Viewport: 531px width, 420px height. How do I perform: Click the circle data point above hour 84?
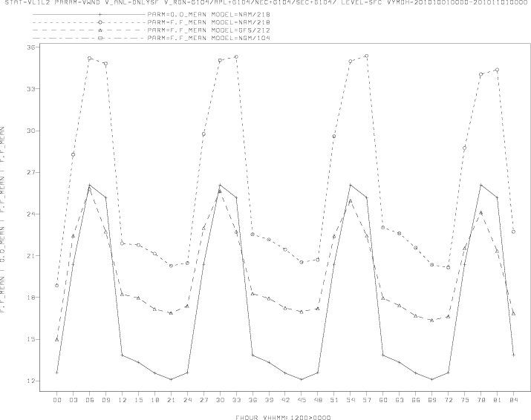(x=513, y=232)
